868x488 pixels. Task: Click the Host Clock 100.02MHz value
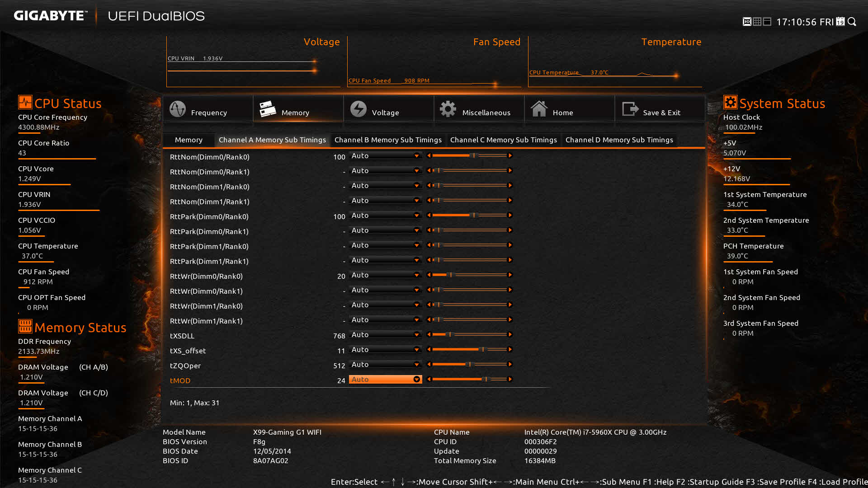click(744, 127)
